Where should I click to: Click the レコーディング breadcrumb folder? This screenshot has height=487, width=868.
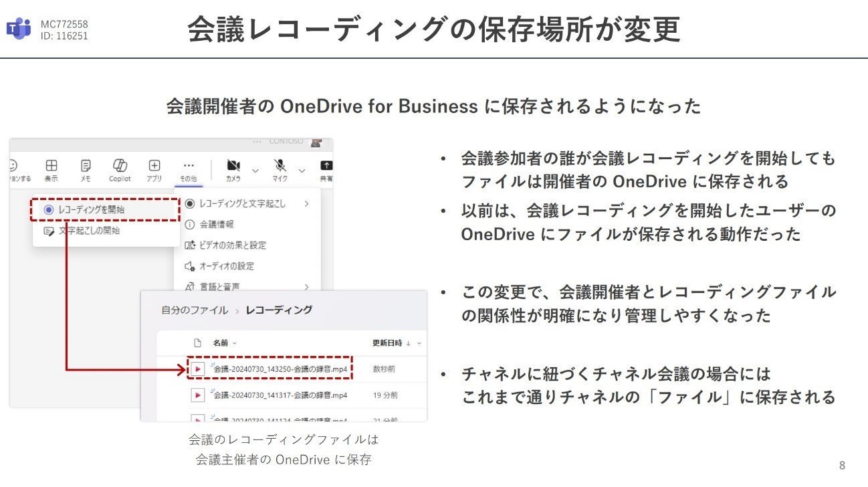coord(279,310)
